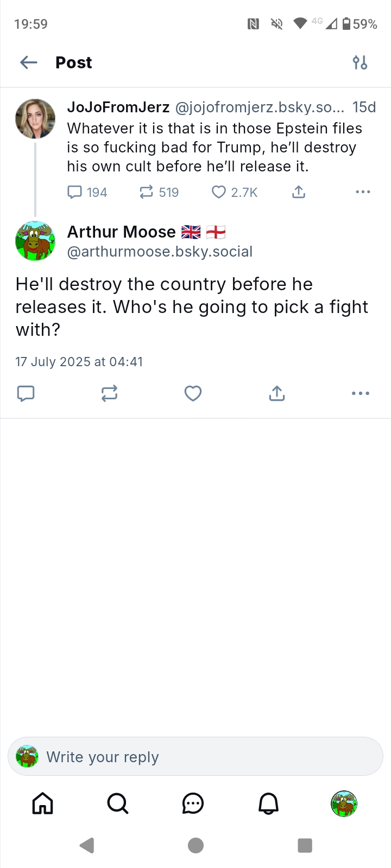The height and width of the screenshot is (868, 391).
Task: View the 194 replies on JoJoFromJerz's post
Action: pyautogui.click(x=75, y=192)
